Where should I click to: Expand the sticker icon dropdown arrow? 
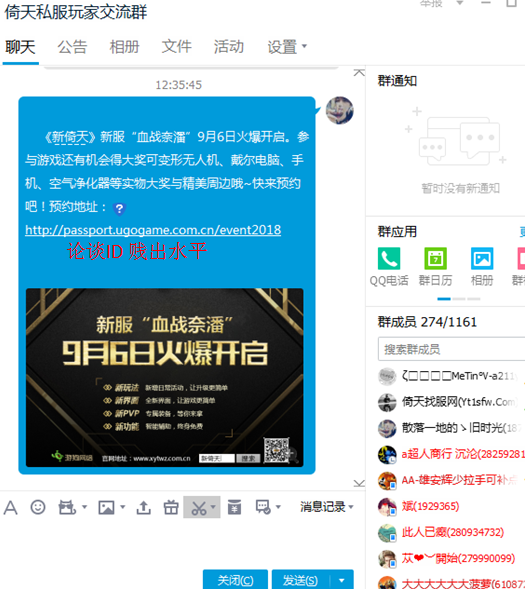tap(84, 507)
